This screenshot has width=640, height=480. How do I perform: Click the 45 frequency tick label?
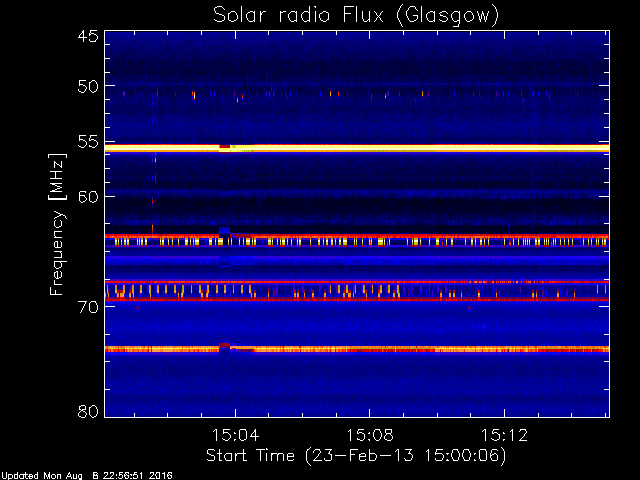(88, 36)
